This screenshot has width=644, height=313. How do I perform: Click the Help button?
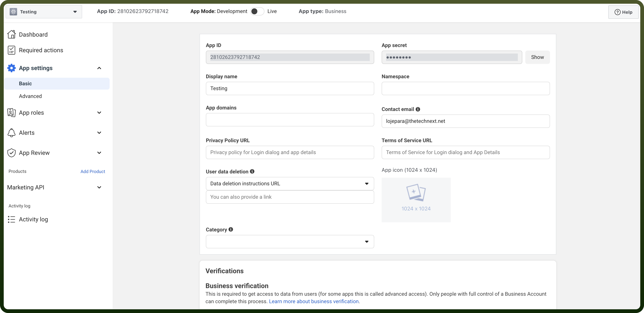(x=623, y=12)
